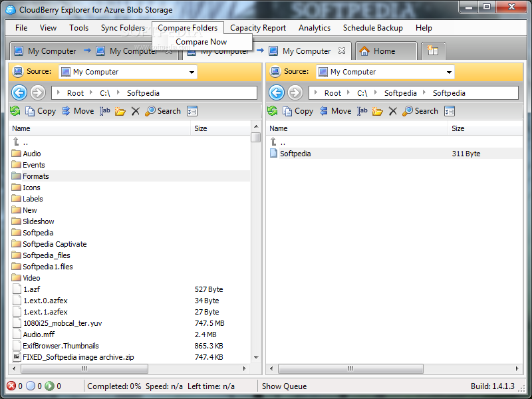Open properties list icon in right pane

pos(450,111)
